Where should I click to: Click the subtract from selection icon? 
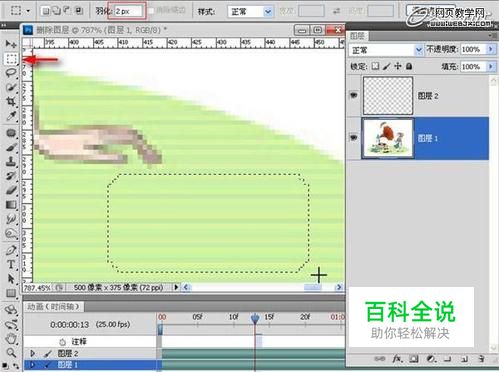pos(68,11)
